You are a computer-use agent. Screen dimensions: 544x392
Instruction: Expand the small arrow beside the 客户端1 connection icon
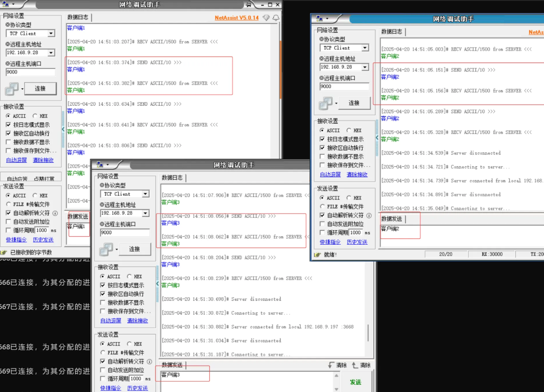pos(22,89)
